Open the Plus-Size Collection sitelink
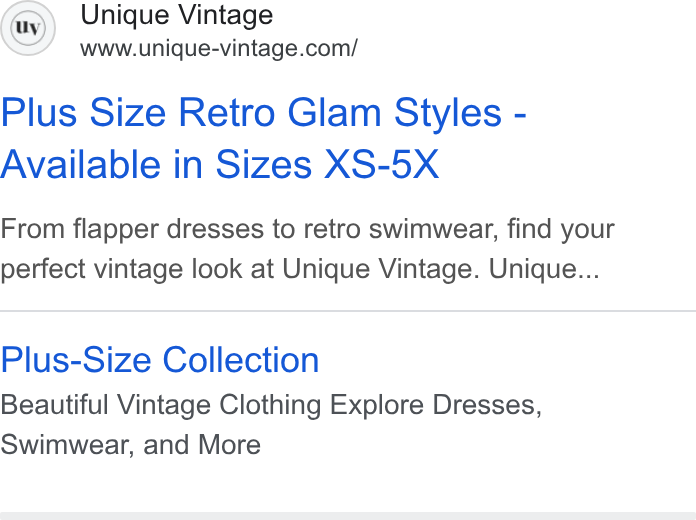696x520 pixels. click(160, 360)
